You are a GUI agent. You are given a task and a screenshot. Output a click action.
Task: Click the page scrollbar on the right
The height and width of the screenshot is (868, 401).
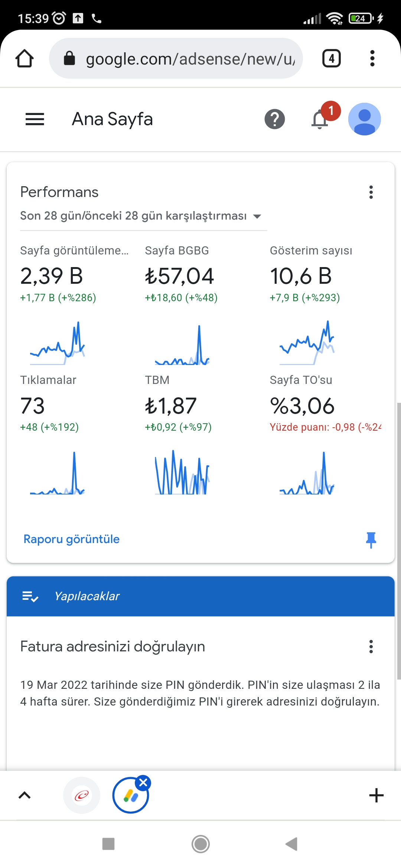(399, 541)
